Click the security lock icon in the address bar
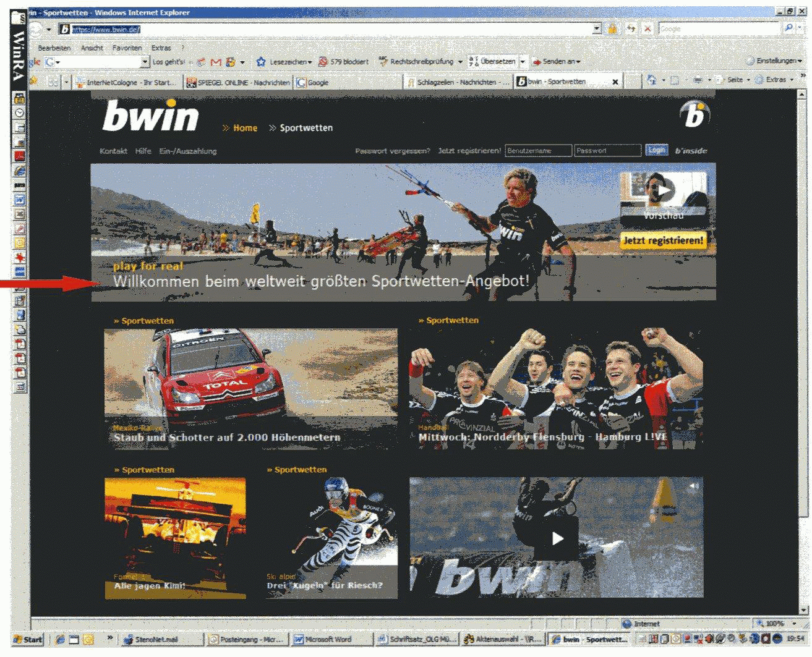The image size is (812, 657). tap(613, 28)
